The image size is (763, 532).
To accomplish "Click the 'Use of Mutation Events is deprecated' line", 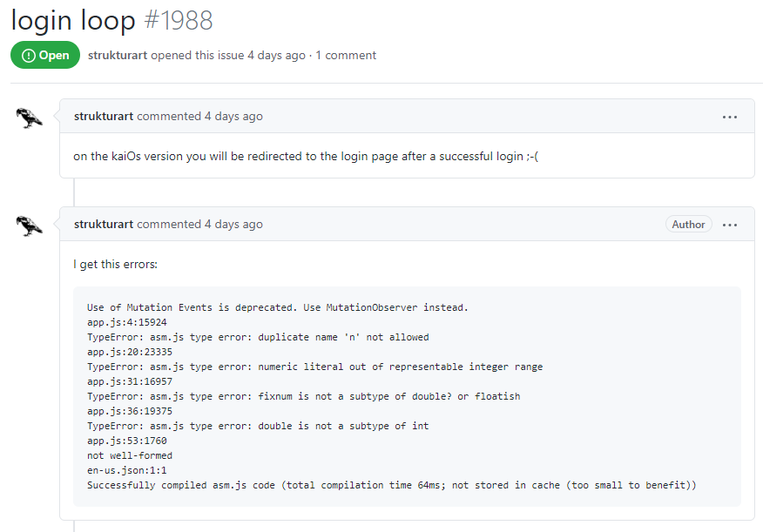I will click(x=278, y=307).
